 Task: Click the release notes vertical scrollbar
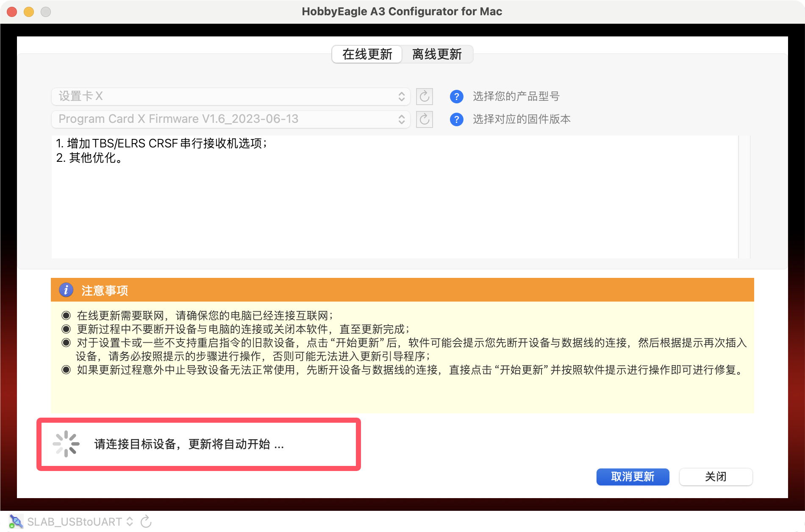click(x=744, y=197)
